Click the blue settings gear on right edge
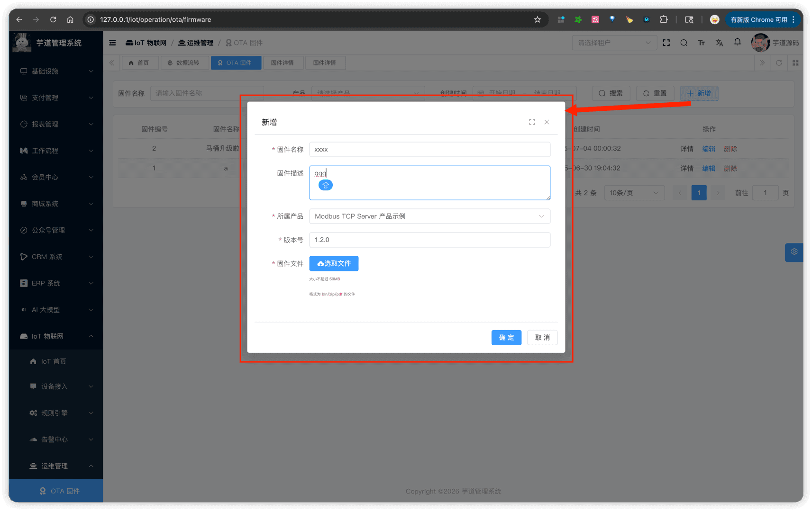The image size is (812, 511). point(794,252)
